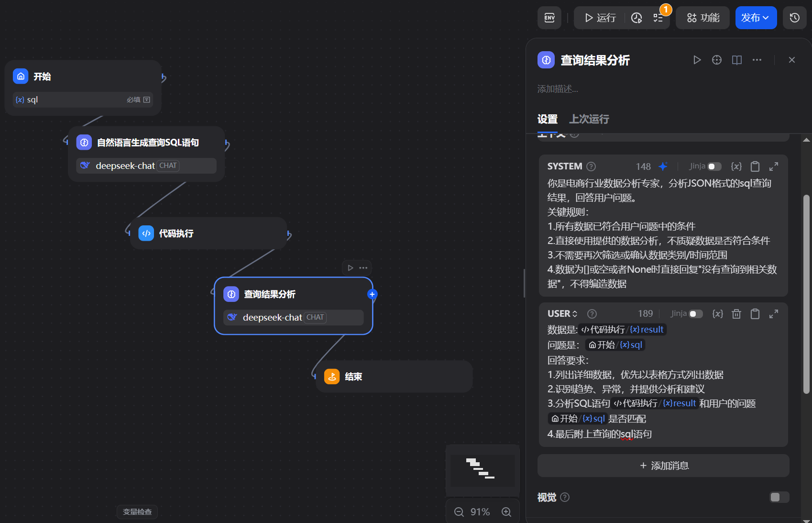
Task: Open the help docs book icon
Action: point(737,60)
